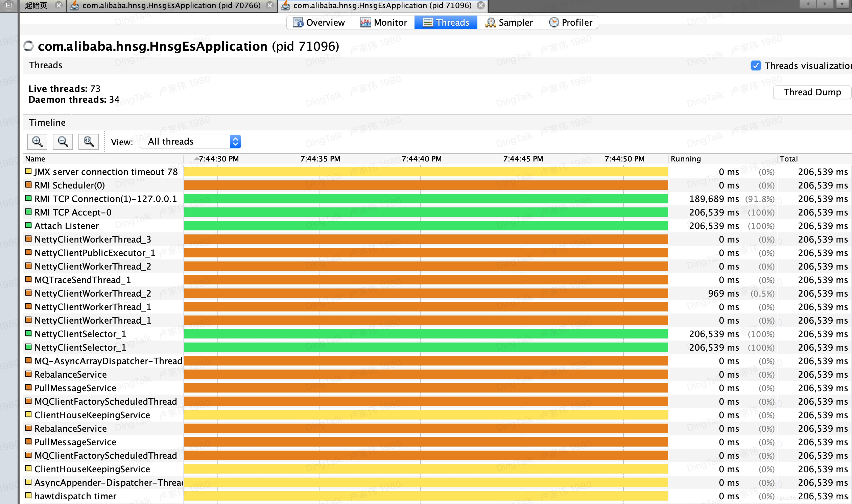The height and width of the screenshot is (504, 852).
Task: Click the Sampler tab icon
Action: click(x=490, y=22)
